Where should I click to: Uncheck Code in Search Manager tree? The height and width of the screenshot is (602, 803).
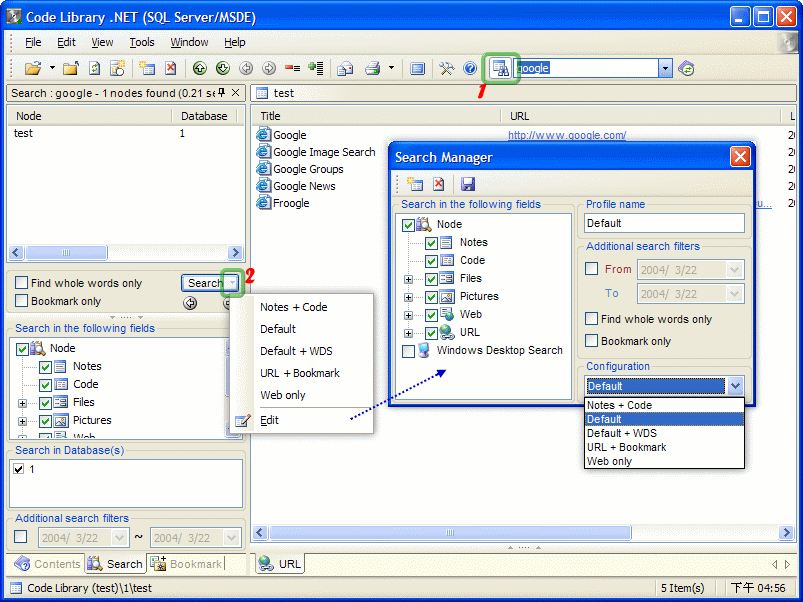coord(431,261)
